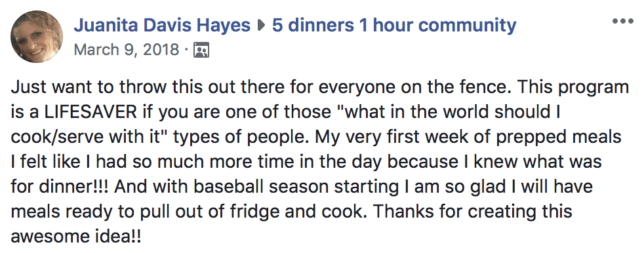Open the 5 dinners 1 hour community group
644x253 pixels.
pyautogui.click(x=394, y=26)
